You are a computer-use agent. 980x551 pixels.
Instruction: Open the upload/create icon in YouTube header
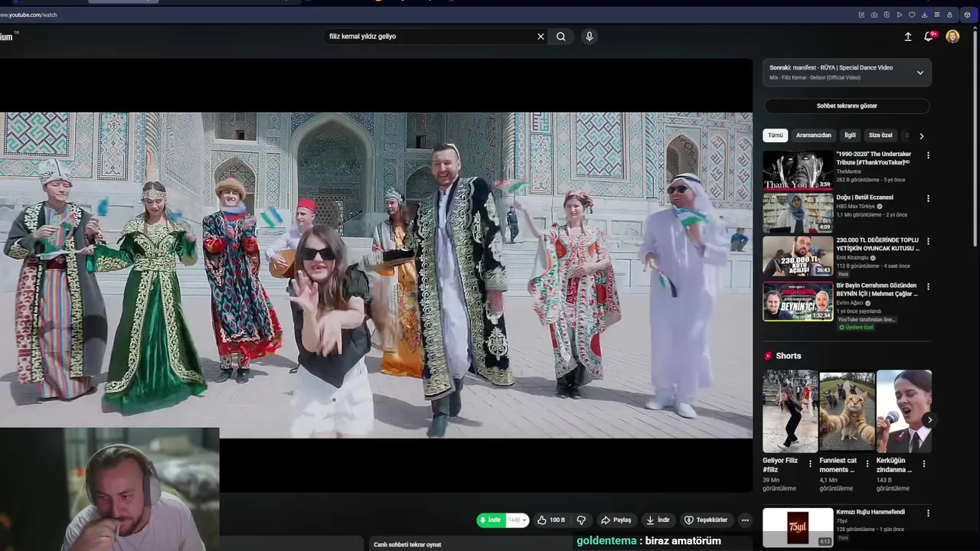(x=908, y=36)
